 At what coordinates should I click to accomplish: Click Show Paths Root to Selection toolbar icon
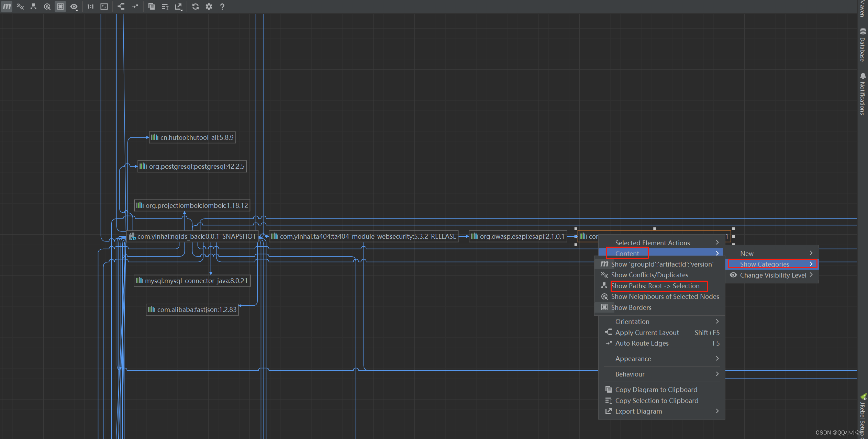coord(33,7)
